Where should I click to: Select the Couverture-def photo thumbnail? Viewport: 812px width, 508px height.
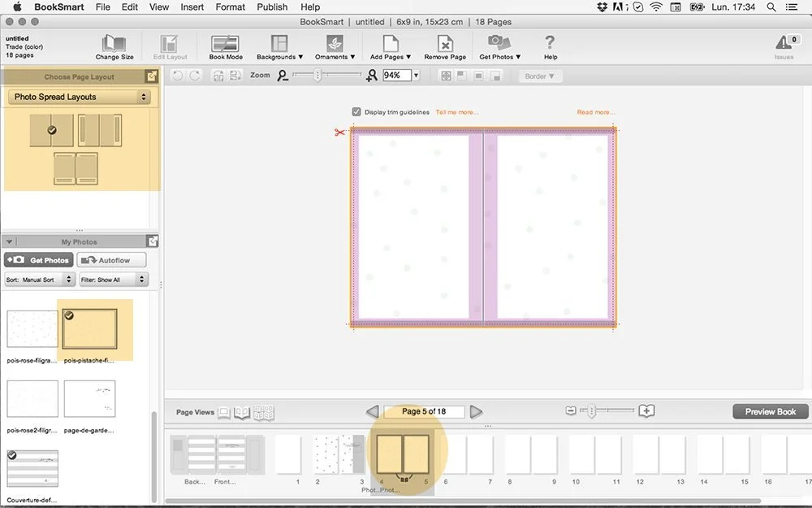point(32,469)
